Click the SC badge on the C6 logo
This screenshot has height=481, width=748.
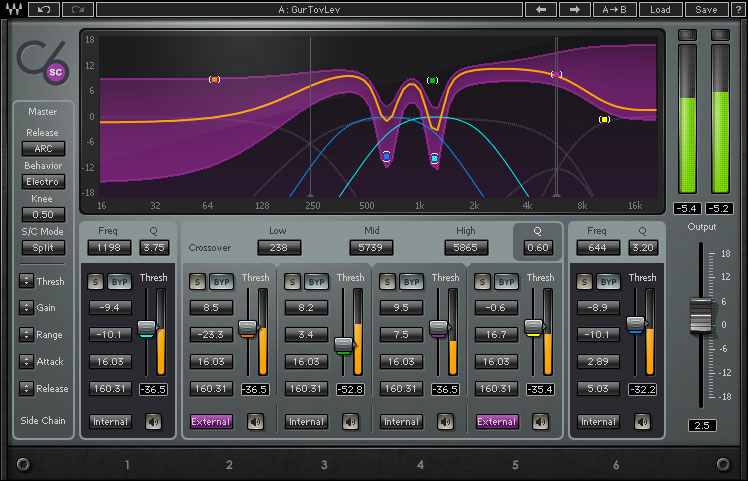(56, 71)
